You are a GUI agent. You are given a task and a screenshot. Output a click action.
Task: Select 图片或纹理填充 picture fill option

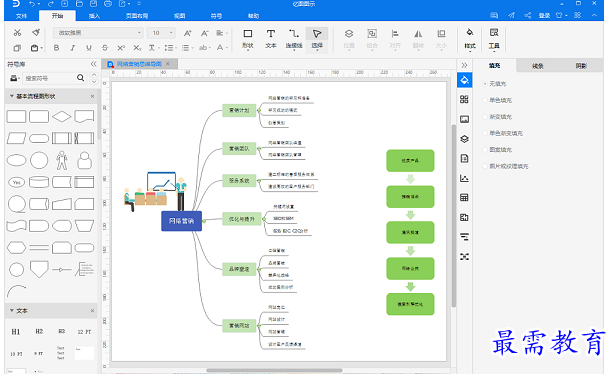coord(506,166)
